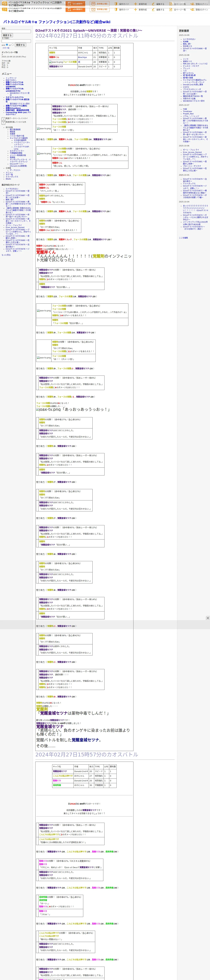Viewport: 210px width, 980px height.
Task: Open 死神舞 in update history
Action: tap(186, 41)
